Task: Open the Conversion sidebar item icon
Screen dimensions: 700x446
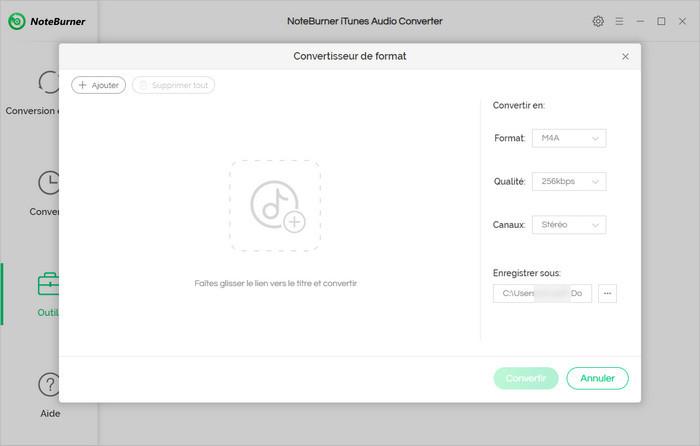Action: [49, 82]
